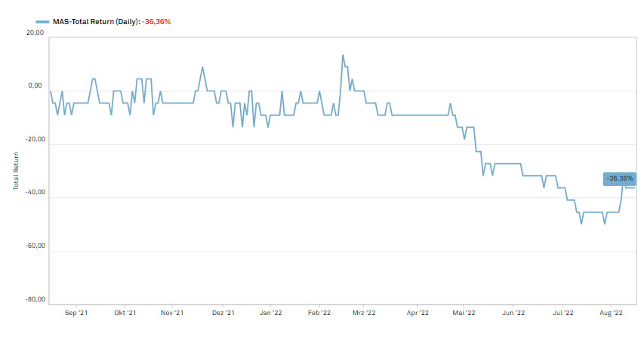
Task: Click the Jun '22 x-axis label
Action: tap(513, 313)
